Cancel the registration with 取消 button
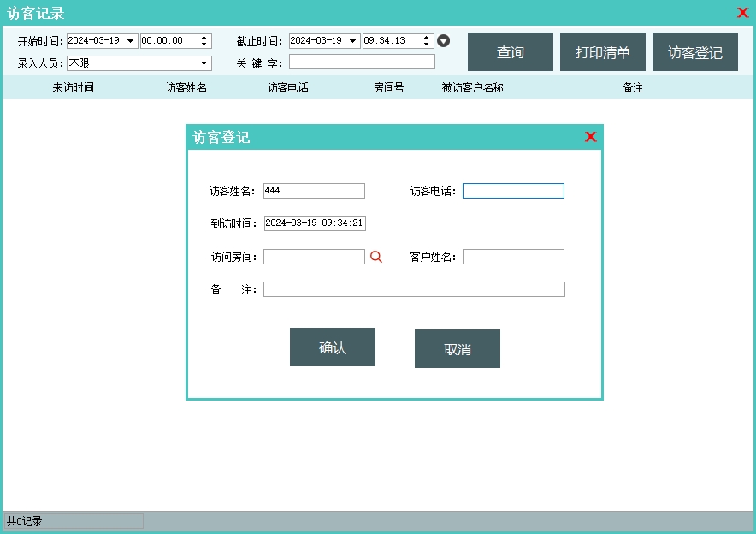Viewport: 756px width, 534px height. point(457,349)
